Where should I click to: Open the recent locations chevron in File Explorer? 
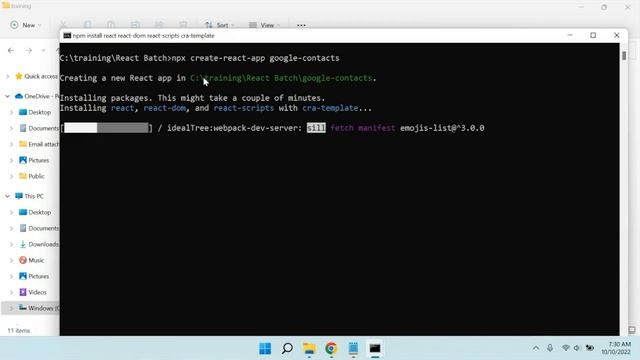(x=43, y=51)
